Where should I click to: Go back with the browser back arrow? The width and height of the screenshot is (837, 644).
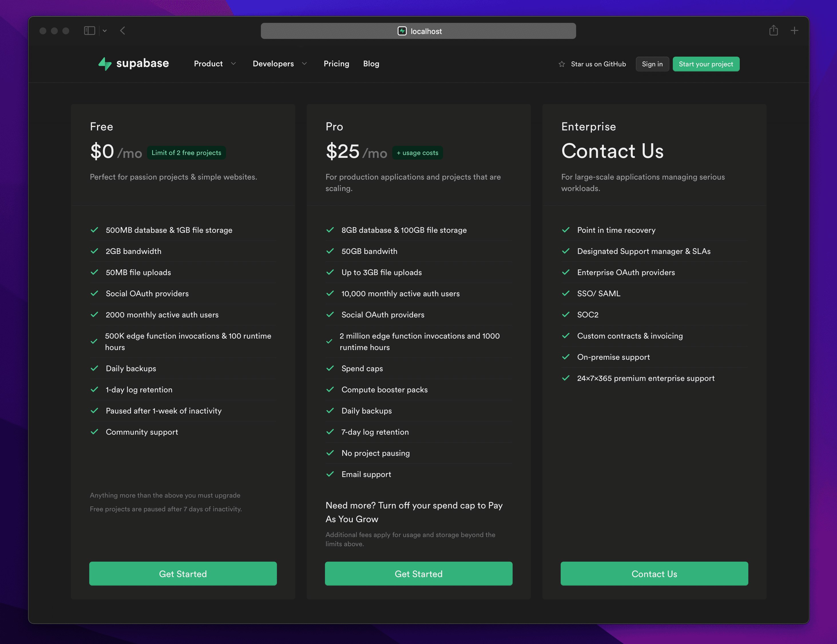(x=123, y=31)
